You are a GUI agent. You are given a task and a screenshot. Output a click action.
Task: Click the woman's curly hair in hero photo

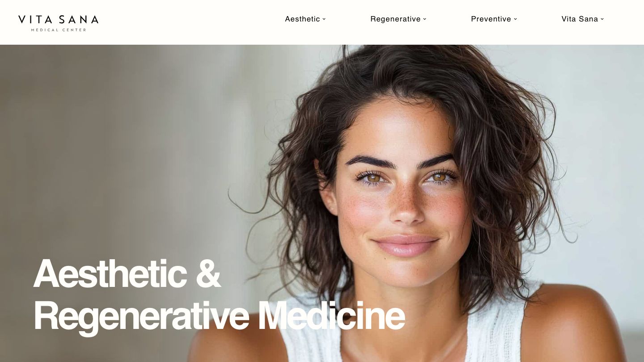[x=505, y=134]
